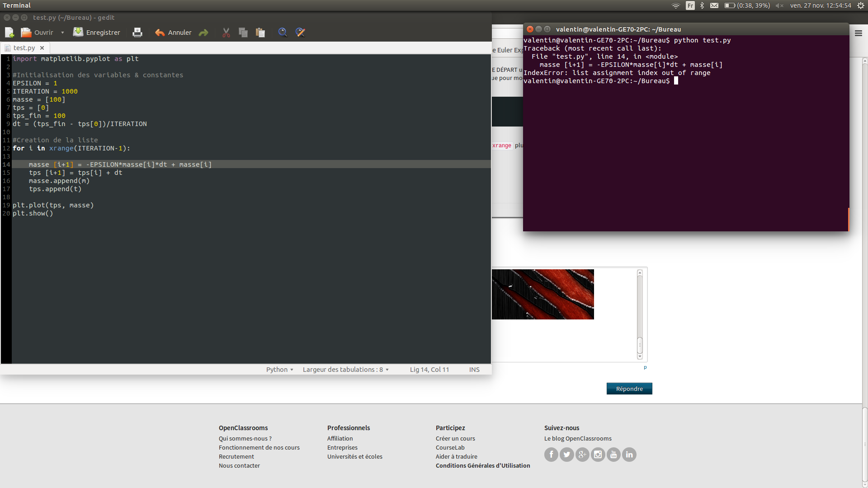Undo the last edit with Annuler
This screenshot has width=868, height=488.
pyautogui.click(x=174, y=33)
